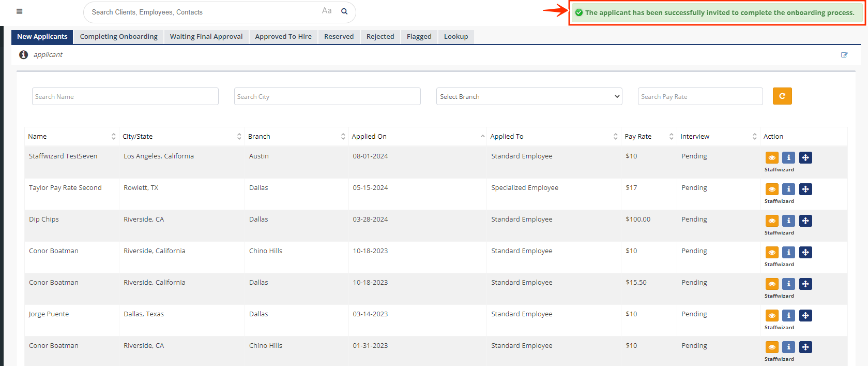Open info icon for Taylor Pay Rate Second
Viewport: 868px width, 366px height.
point(788,189)
